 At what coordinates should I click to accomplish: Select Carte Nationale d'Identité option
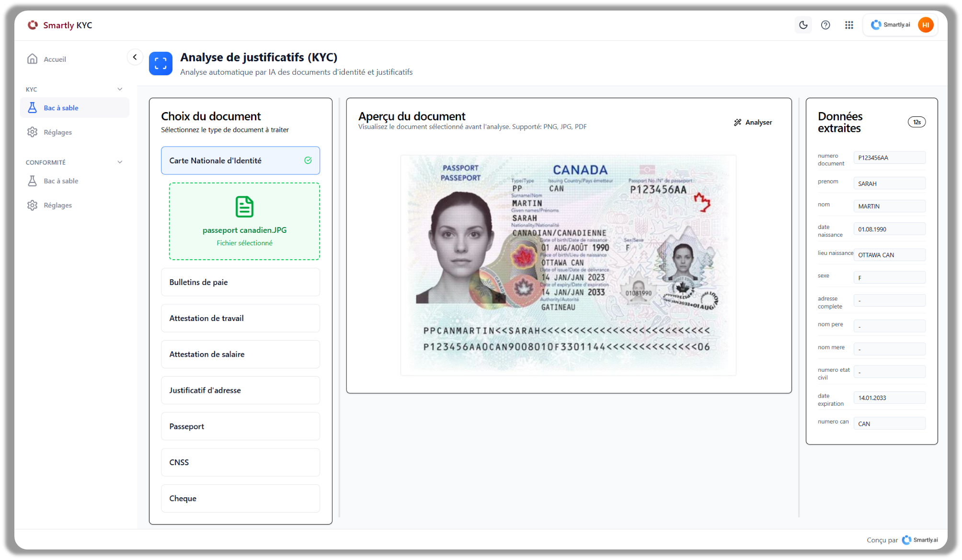click(240, 160)
